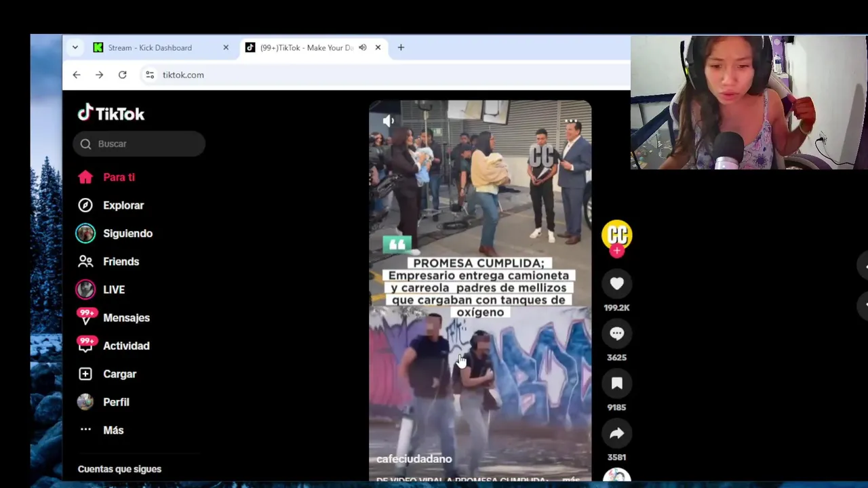868x488 pixels.
Task: Click the Más label
Action: point(113,430)
